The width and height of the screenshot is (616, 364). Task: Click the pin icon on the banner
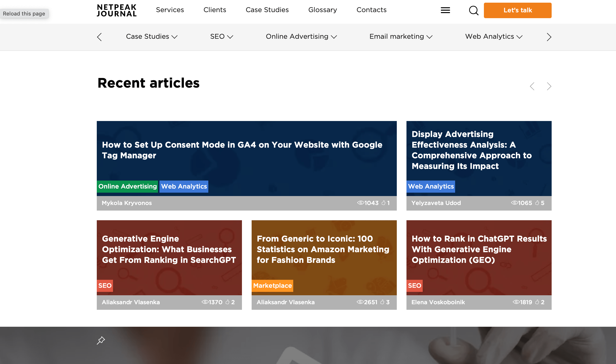(x=101, y=341)
